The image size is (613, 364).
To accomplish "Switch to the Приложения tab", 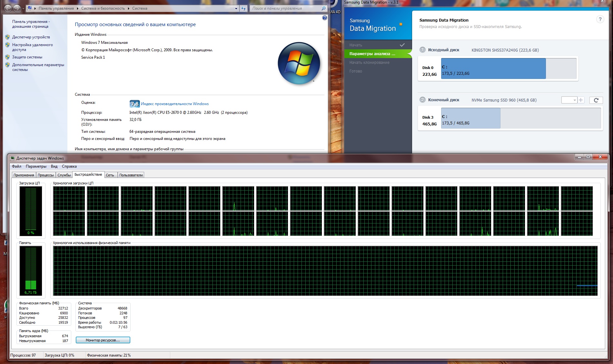I will 24,175.
